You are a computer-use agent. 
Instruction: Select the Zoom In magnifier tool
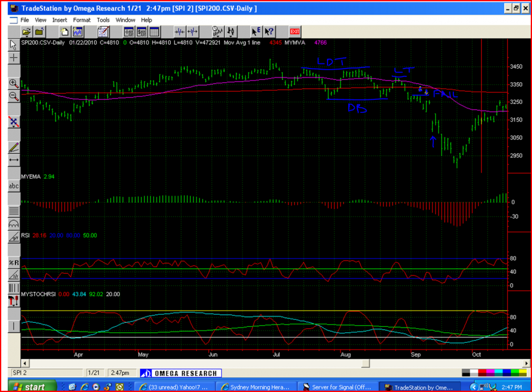pos(14,83)
